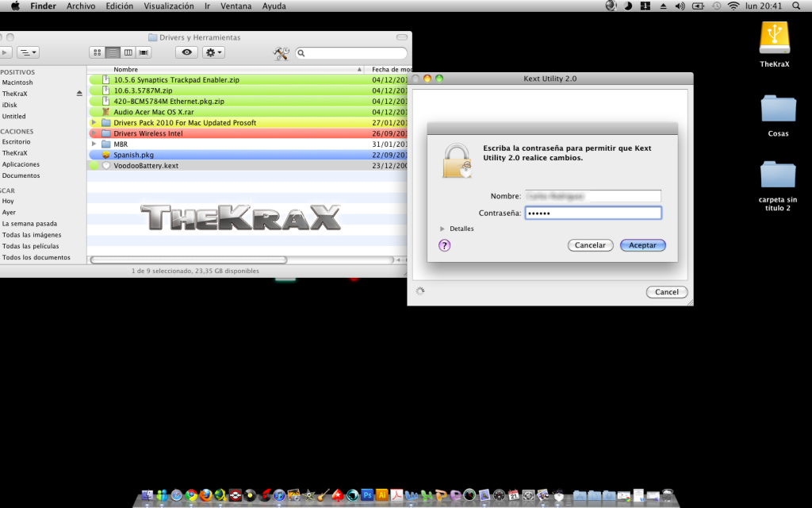
Task: Open the Trash in the Dock
Action: (x=668, y=495)
